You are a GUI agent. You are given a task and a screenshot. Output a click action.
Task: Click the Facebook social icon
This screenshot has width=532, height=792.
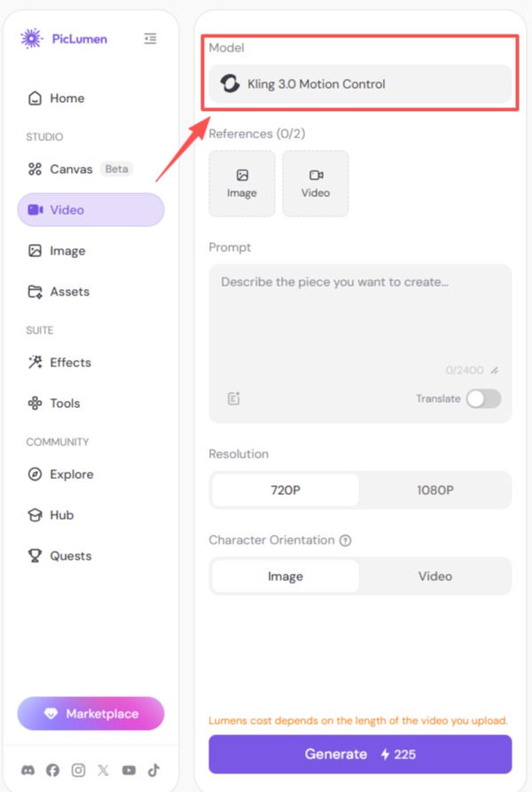click(x=52, y=770)
